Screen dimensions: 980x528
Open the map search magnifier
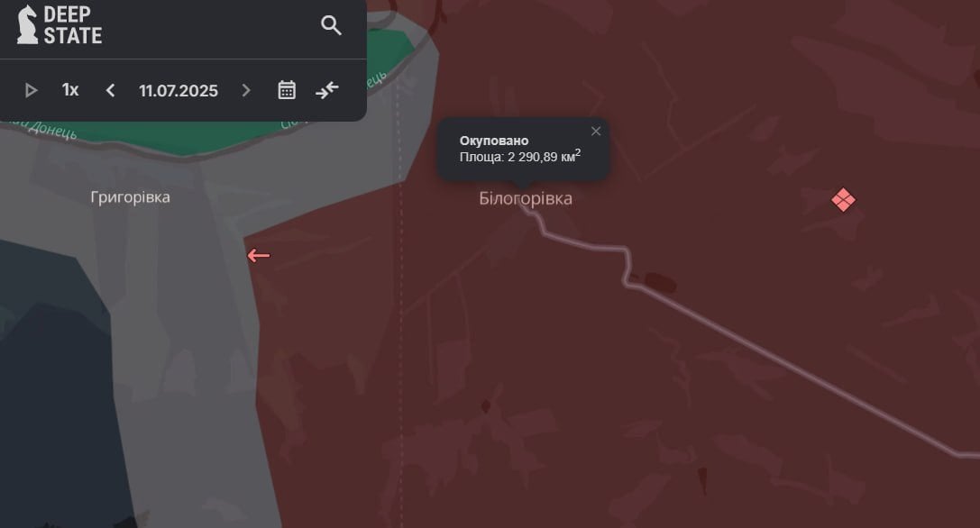pyautogui.click(x=331, y=25)
